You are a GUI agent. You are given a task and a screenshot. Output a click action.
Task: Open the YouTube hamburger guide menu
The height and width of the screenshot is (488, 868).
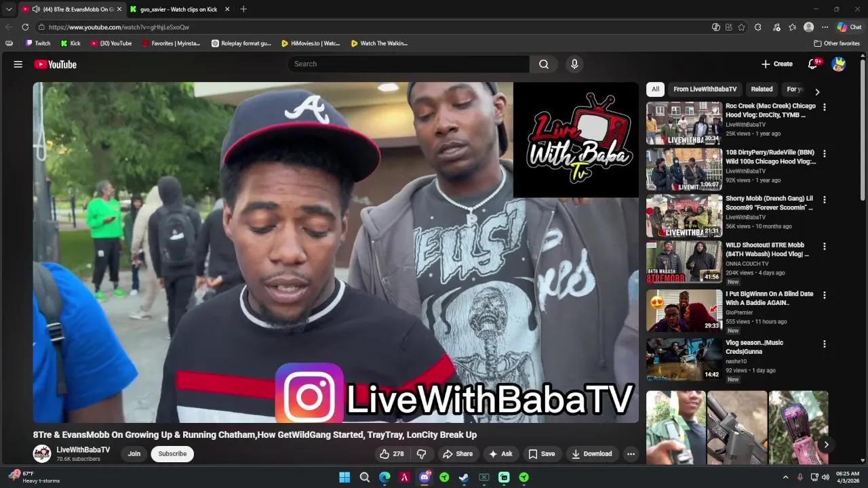click(18, 64)
